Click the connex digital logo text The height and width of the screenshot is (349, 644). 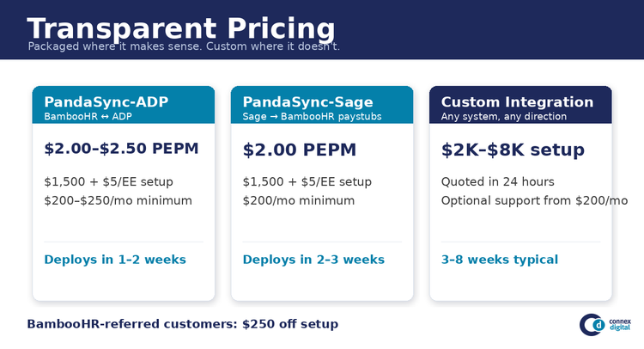tap(619, 325)
